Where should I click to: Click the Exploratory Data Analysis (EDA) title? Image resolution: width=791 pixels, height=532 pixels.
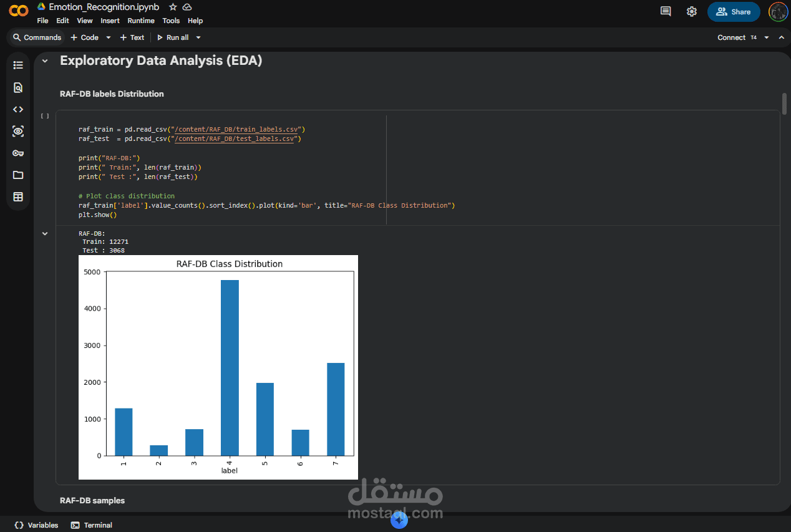[161, 60]
